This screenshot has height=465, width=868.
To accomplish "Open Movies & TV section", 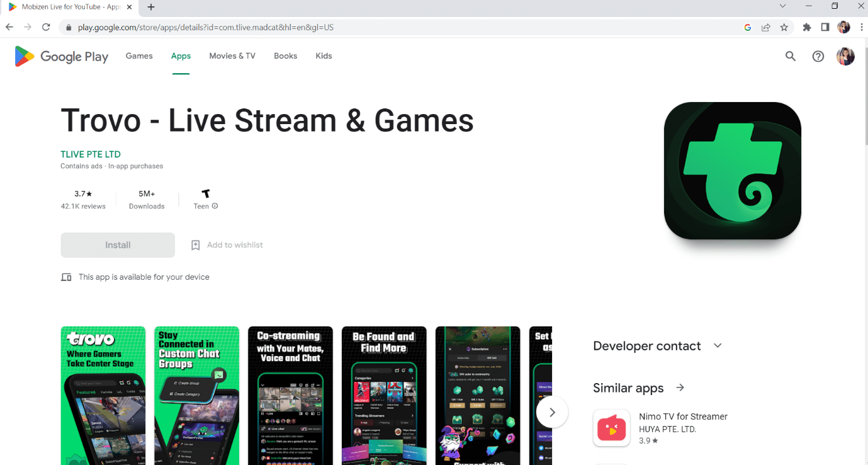I will (232, 56).
